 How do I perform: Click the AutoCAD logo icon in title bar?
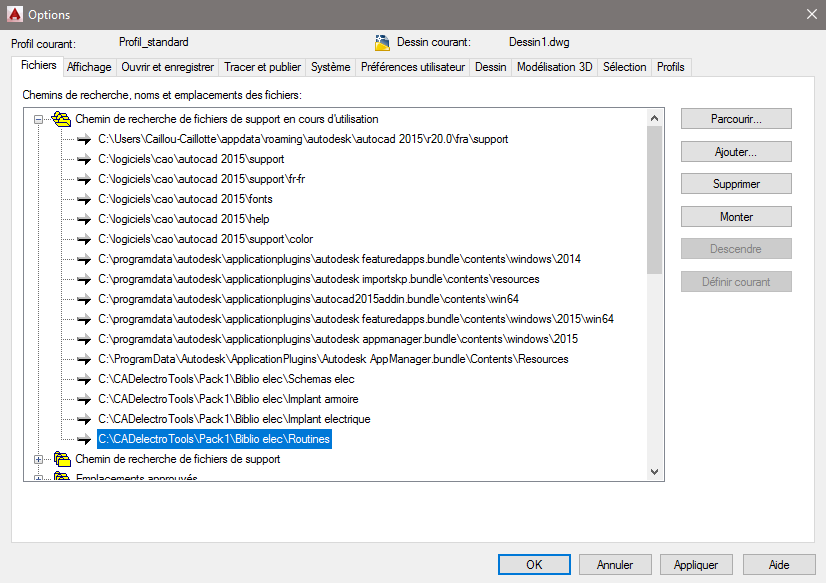pyautogui.click(x=15, y=14)
